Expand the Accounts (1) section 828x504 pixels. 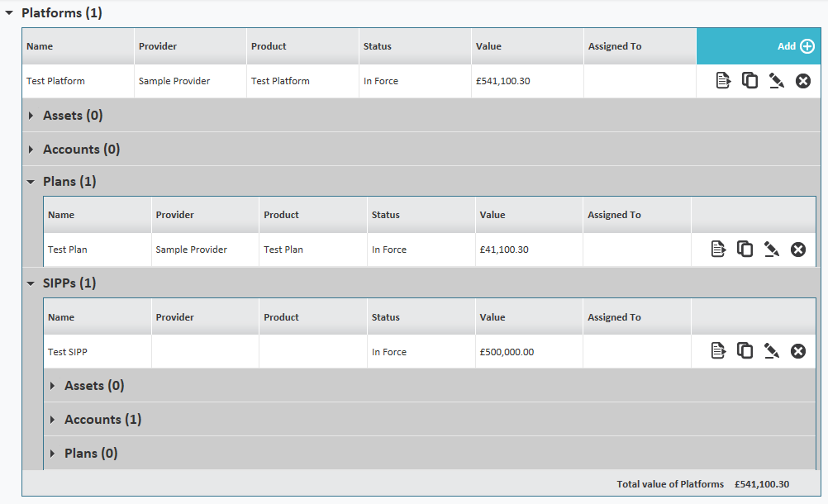point(53,420)
